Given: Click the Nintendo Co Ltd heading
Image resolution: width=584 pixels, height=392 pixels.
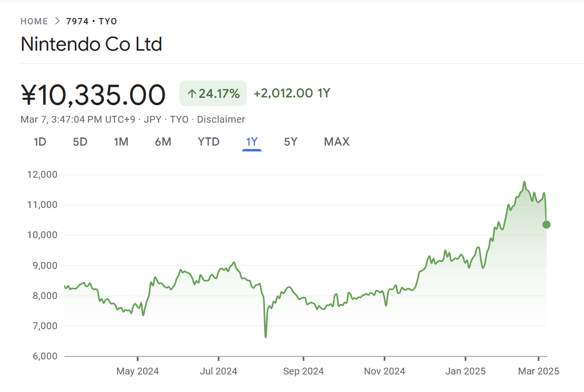Looking at the screenshot, I should point(91,44).
